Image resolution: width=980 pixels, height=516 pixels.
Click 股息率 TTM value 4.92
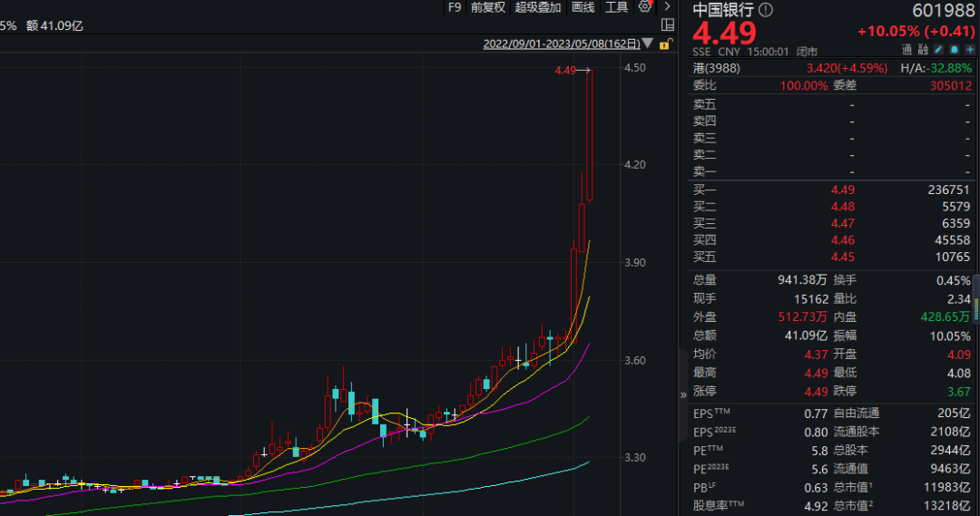pyautogui.click(x=816, y=506)
